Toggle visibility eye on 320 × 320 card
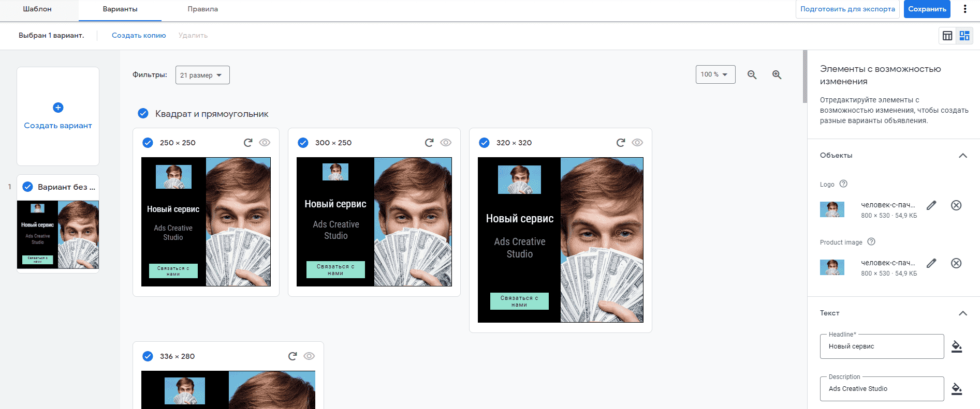The image size is (980, 409). tap(637, 143)
